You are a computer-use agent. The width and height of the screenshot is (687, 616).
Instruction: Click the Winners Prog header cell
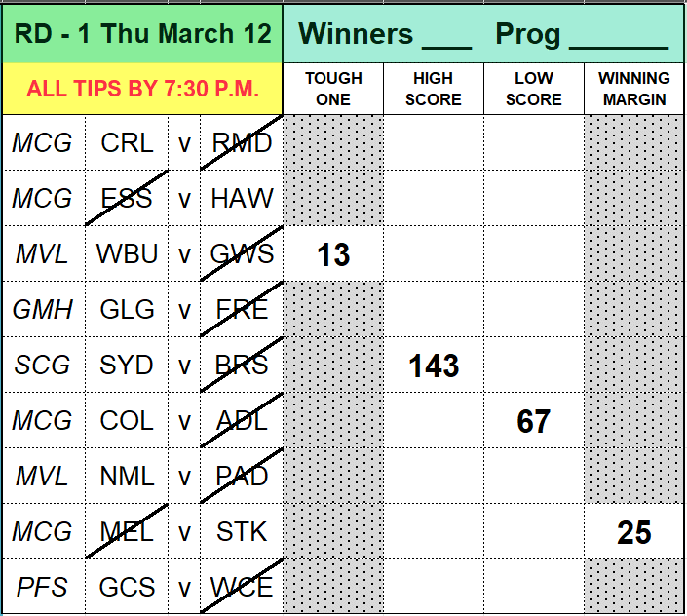pyautogui.click(x=483, y=34)
